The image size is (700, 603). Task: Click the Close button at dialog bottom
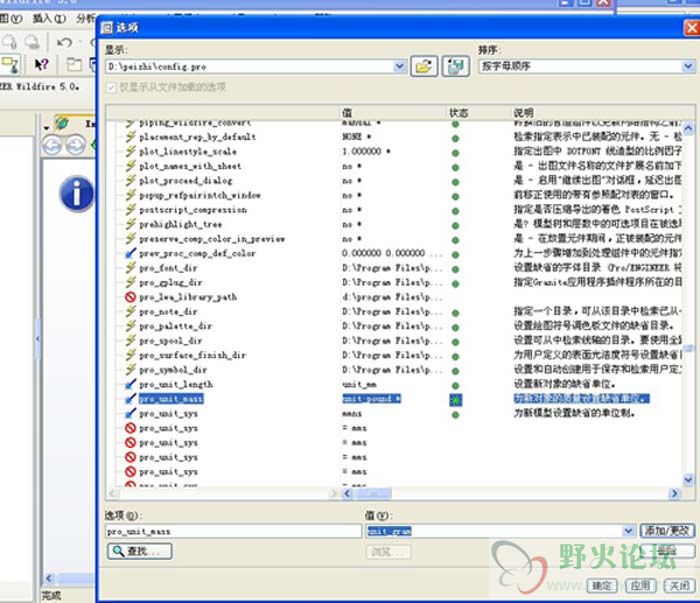[679, 585]
